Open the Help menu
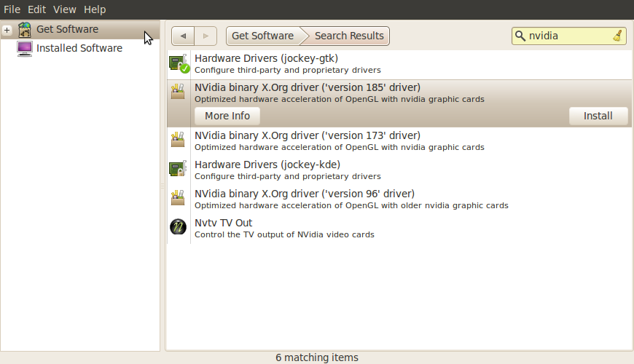 pyautogui.click(x=95, y=9)
